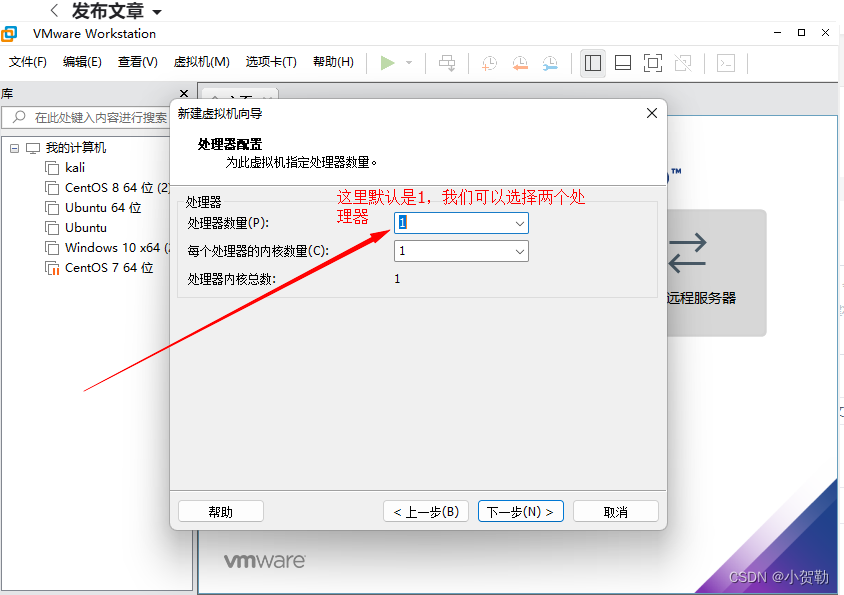Click the < 上一步(B) button
The image size is (844, 595).
[426, 511]
